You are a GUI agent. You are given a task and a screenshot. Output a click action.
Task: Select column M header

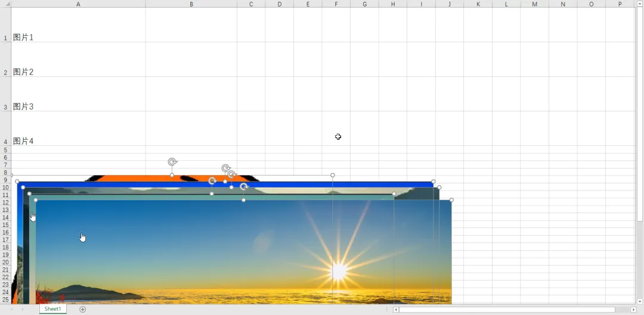[534, 4]
